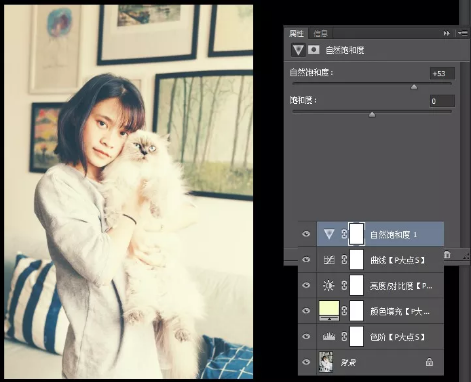Collapse the panel with double-arrow icon
471x382 pixels.
(x=446, y=33)
